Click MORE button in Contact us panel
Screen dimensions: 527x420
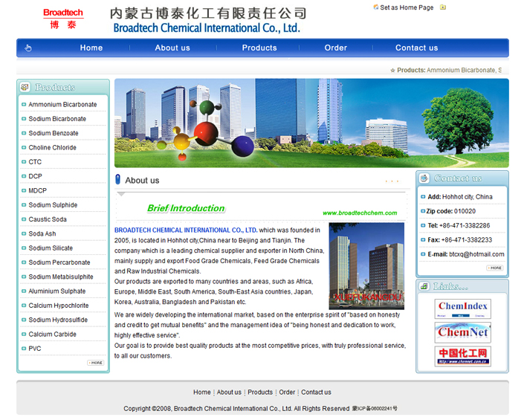[495, 268]
